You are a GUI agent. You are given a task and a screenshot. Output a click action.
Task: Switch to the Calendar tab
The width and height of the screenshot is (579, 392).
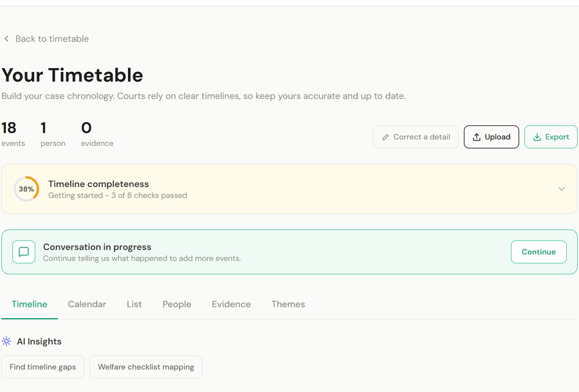point(87,304)
